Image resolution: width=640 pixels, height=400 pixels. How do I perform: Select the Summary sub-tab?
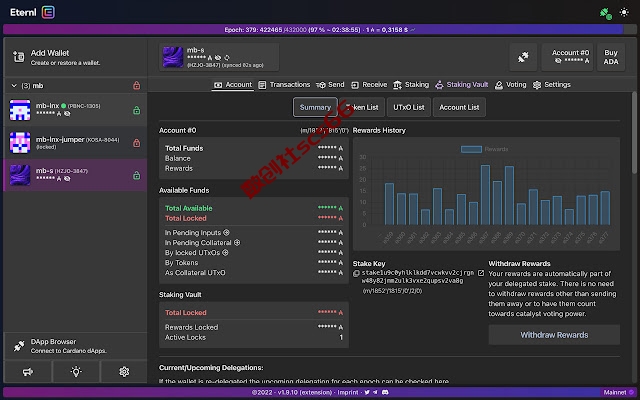tap(315, 107)
